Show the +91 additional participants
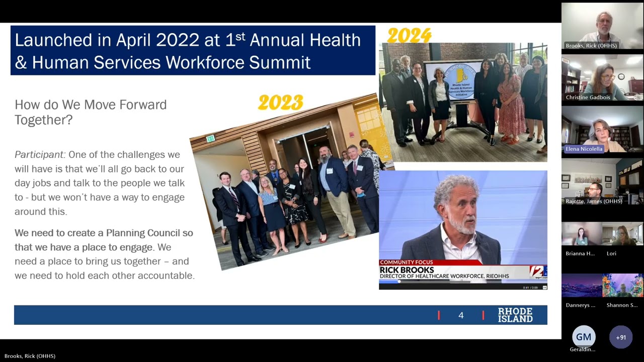 (621, 337)
